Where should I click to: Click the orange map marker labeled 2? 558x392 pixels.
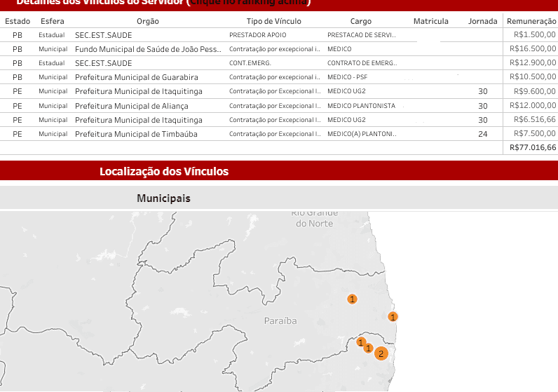(x=381, y=353)
